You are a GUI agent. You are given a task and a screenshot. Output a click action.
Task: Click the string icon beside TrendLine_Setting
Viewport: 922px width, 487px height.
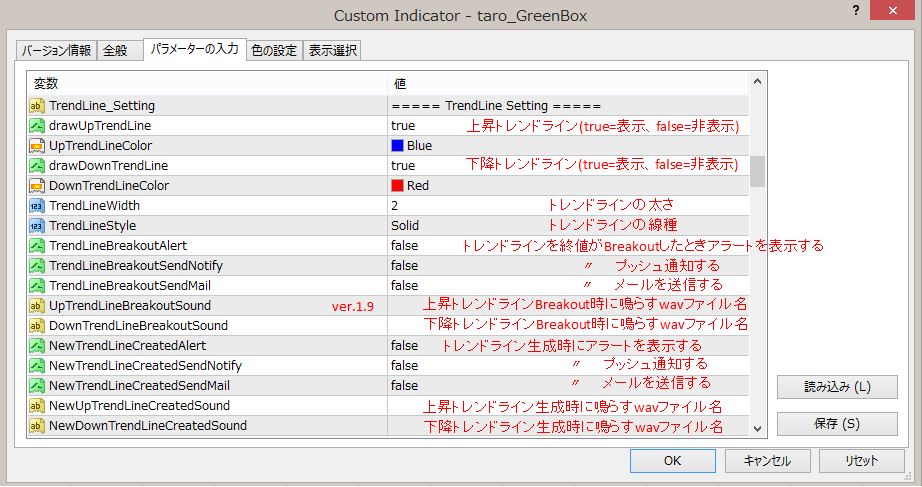click(x=37, y=106)
